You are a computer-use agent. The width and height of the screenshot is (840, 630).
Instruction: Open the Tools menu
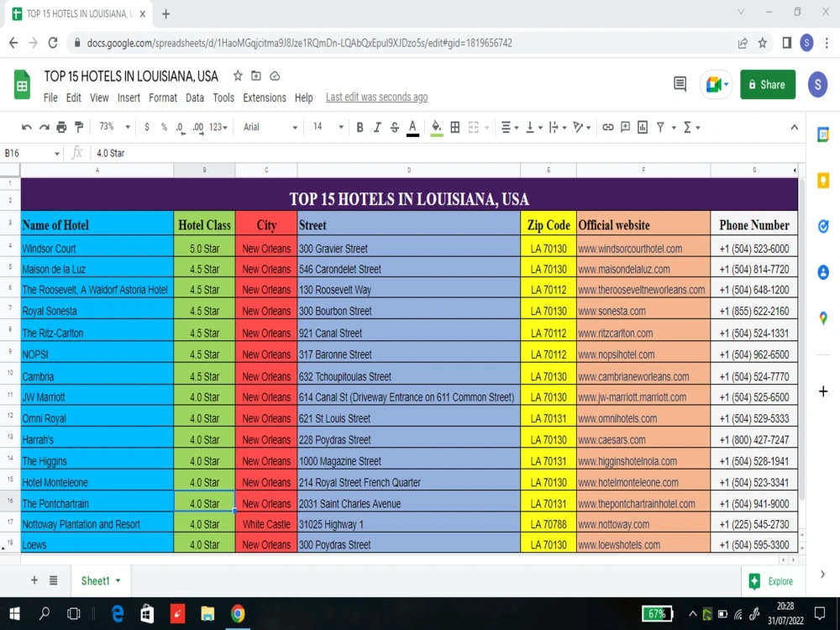point(223,97)
